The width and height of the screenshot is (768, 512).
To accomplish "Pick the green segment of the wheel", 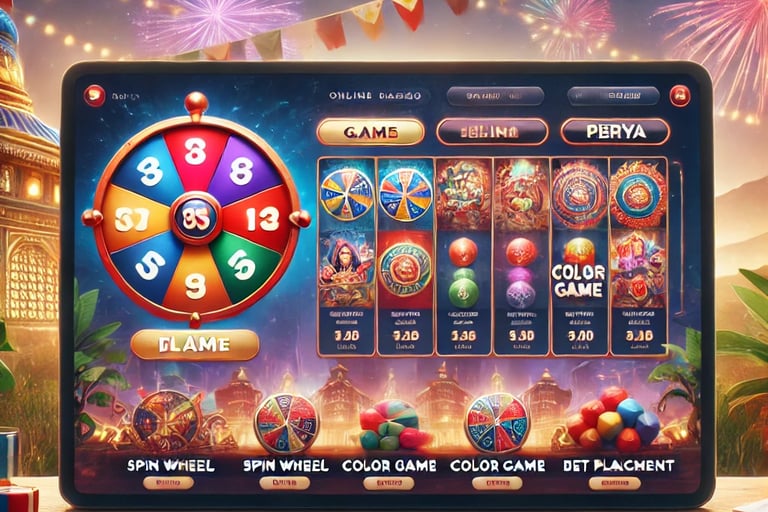I will (x=240, y=266).
